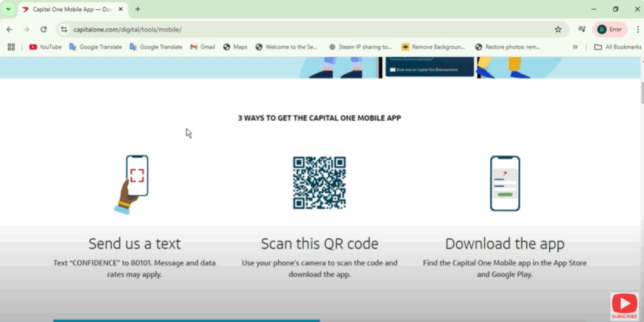This screenshot has width=644, height=322.
Task: Click the QR code image
Action: tap(319, 183)
